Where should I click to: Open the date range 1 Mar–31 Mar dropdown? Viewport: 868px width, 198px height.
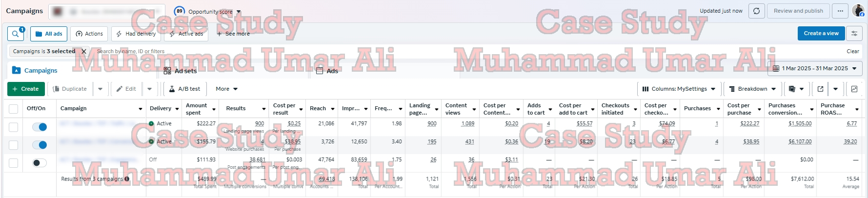tap(814, 69)
